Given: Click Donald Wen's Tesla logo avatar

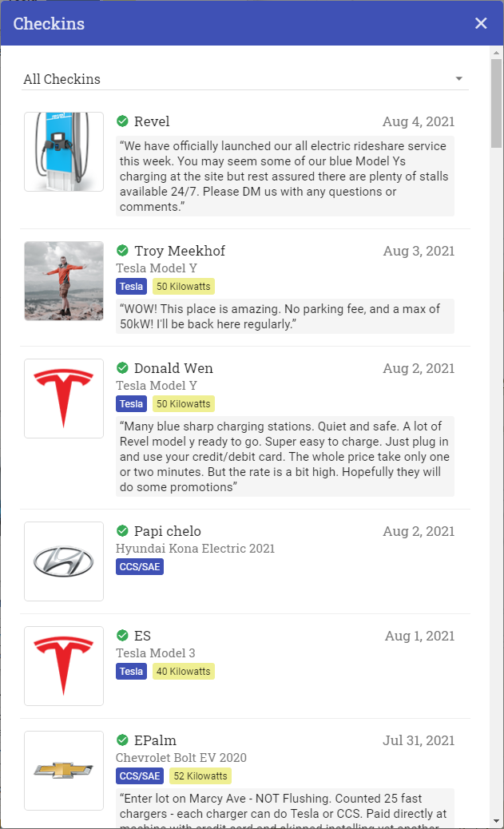Looking at the screenshot, I should coord(64,399).
